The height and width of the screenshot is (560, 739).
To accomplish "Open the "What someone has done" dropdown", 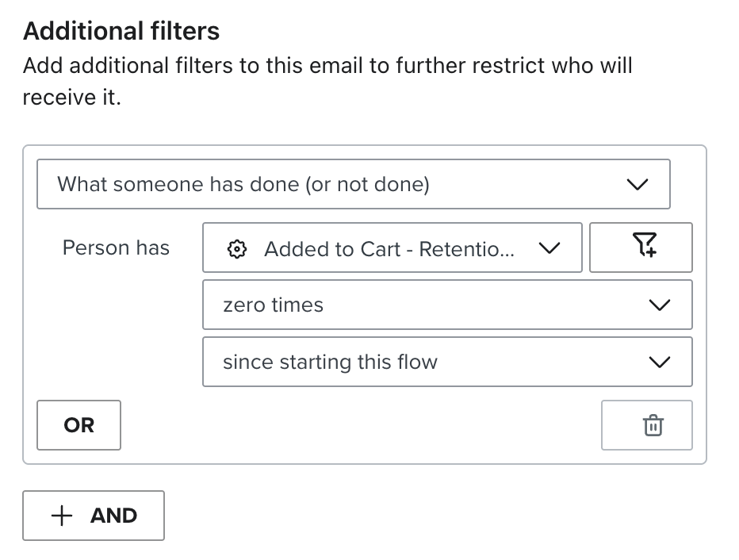I will tap(353, 184).
